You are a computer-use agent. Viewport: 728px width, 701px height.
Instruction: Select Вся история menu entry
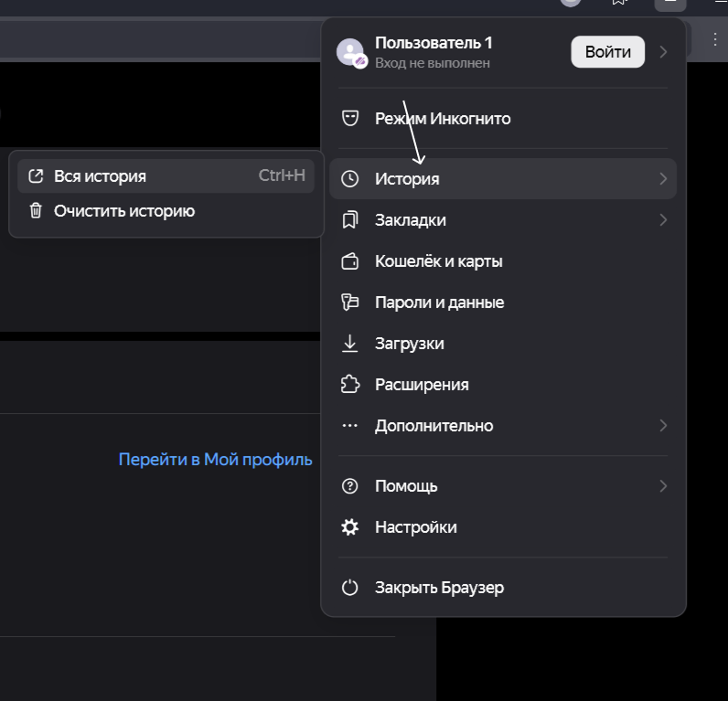166,175
